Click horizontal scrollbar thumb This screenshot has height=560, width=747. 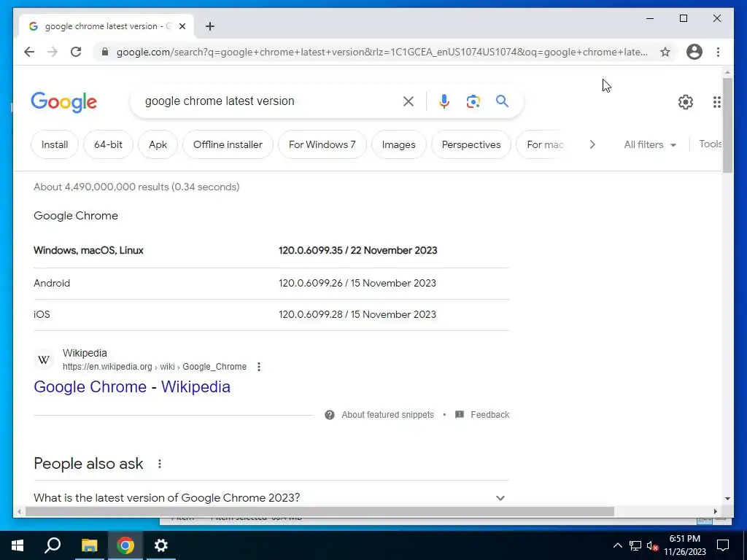pos(320,511)
